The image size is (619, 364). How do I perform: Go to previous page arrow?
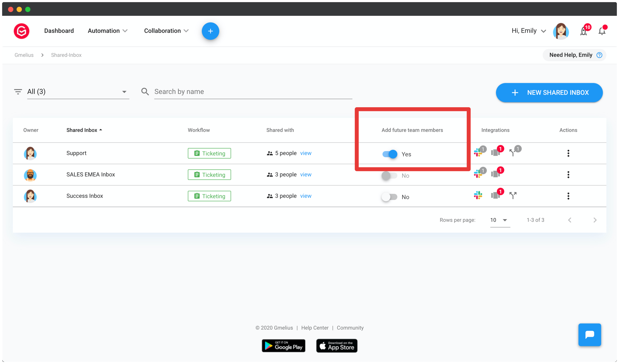tap(570, 220)
